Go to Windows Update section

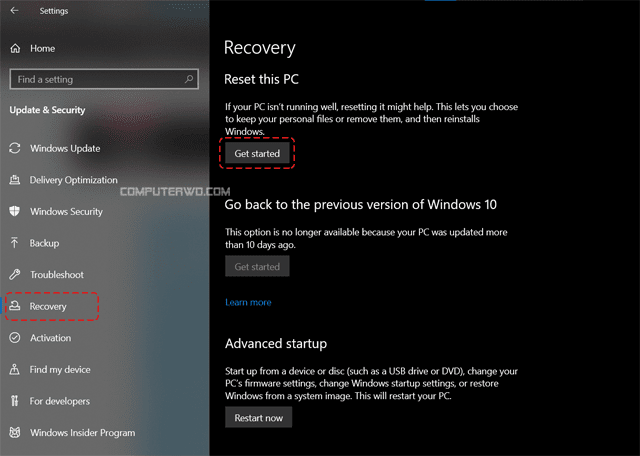point(65,148)
